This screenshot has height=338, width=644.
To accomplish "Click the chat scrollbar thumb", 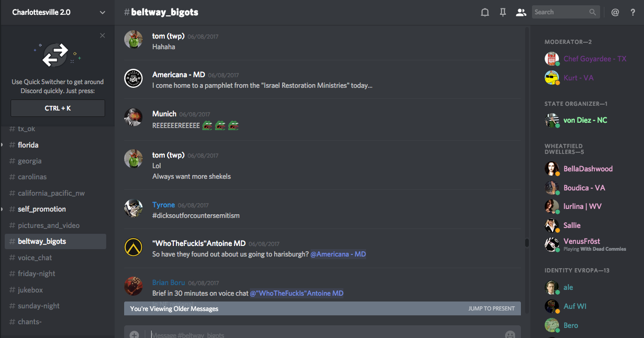I will [526, 243].
